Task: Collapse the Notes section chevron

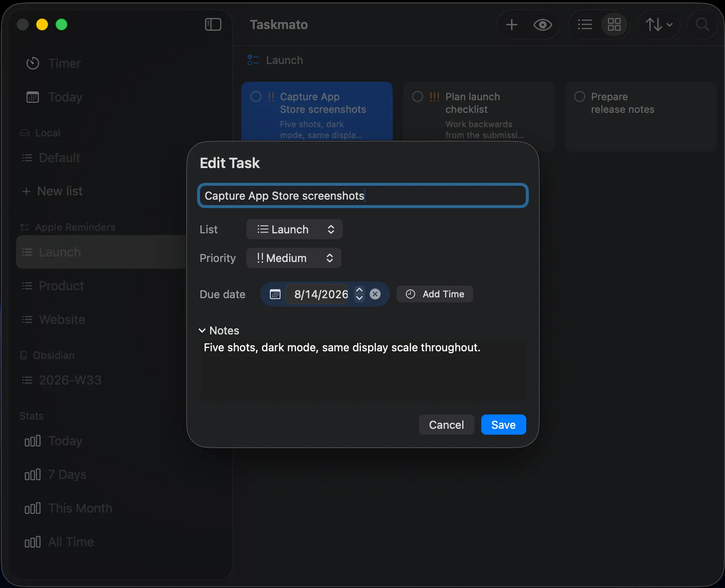Action: pos(202,331)
